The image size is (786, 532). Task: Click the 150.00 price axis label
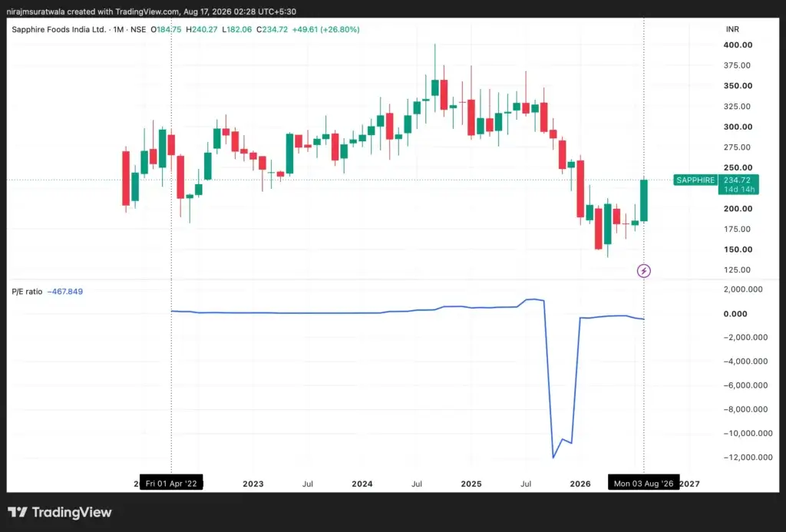click(x=738, y=249)
